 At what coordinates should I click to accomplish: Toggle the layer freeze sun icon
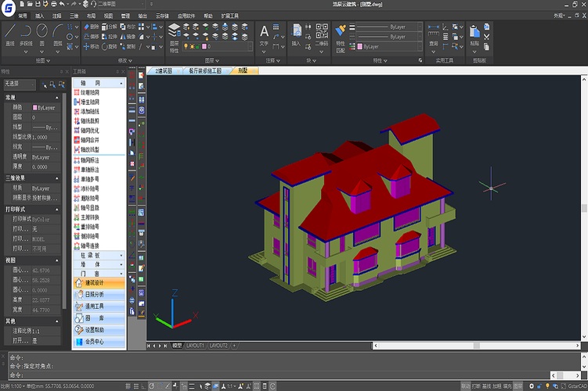[192, 46]
